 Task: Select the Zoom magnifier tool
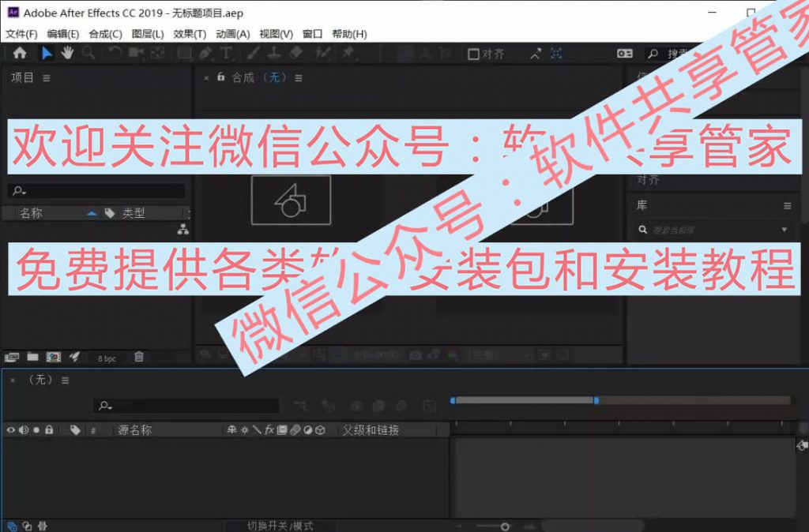pyautogui.click(x=88, y=53)
